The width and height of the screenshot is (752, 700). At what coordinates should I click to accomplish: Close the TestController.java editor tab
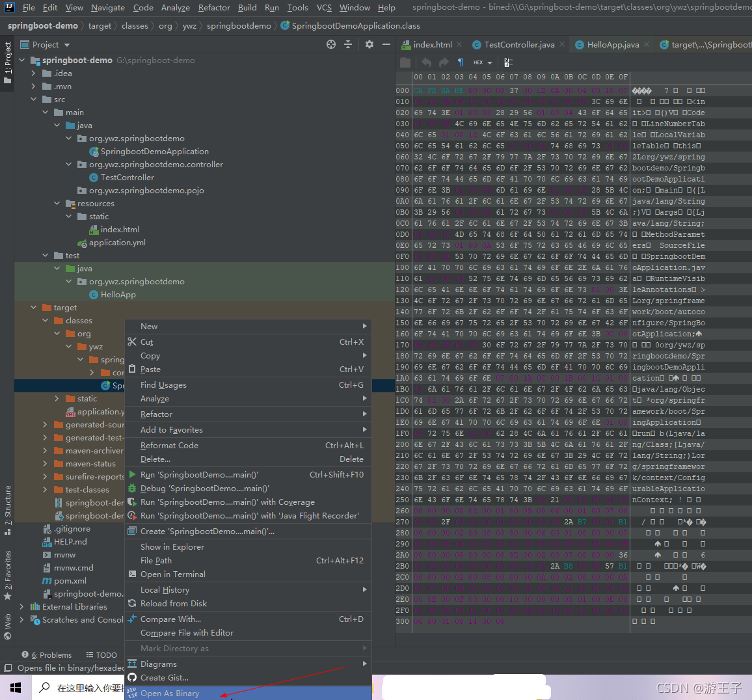pos(562,44)
